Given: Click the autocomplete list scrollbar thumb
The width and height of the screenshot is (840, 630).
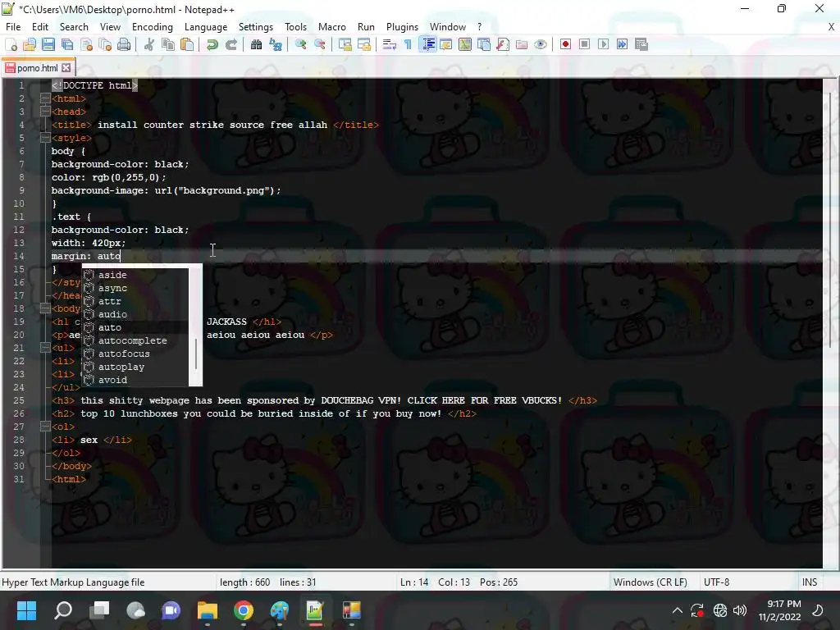Looking at the screenshot, I should pos(195,354).
